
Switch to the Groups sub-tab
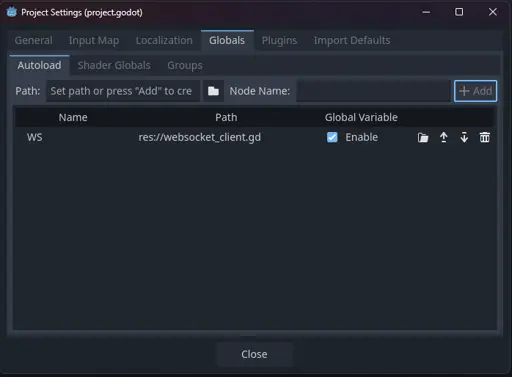tap(185, 65)
